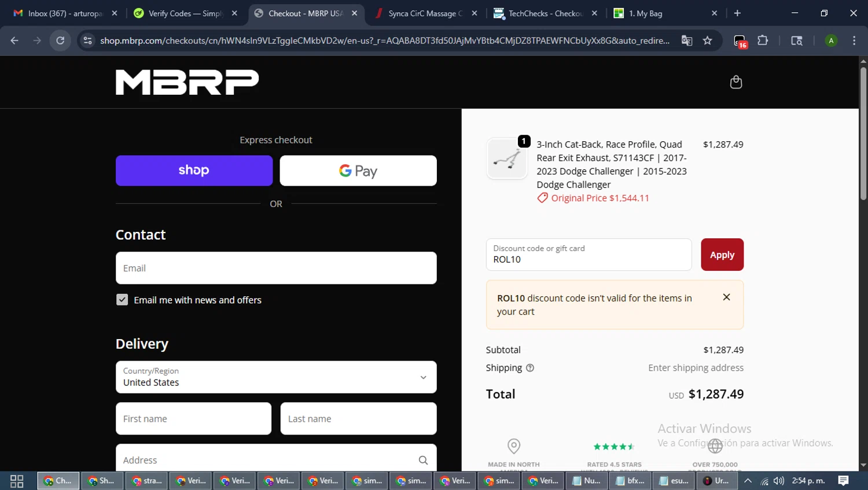Close the Verify Codes tab
This screenshot has height=490, width=868.
point(234,13)
